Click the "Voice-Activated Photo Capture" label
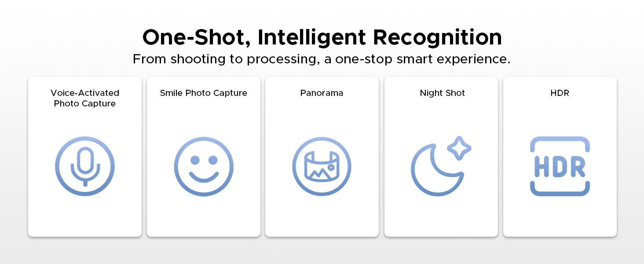This screenshot has height=264, width=644. [x=85, y=98]
